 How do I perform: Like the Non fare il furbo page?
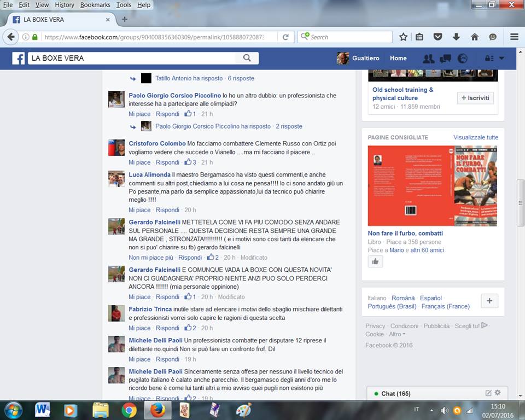point(375,261)
